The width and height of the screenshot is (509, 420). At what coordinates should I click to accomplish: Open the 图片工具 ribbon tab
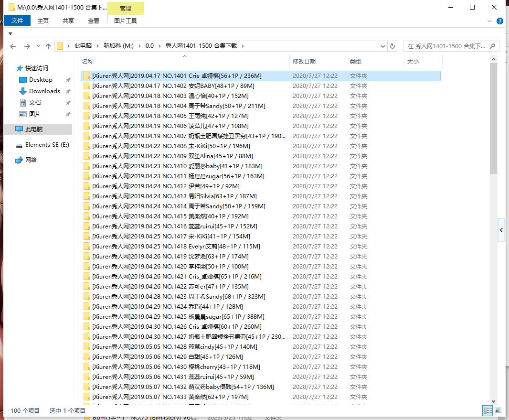tap(126, 21)
